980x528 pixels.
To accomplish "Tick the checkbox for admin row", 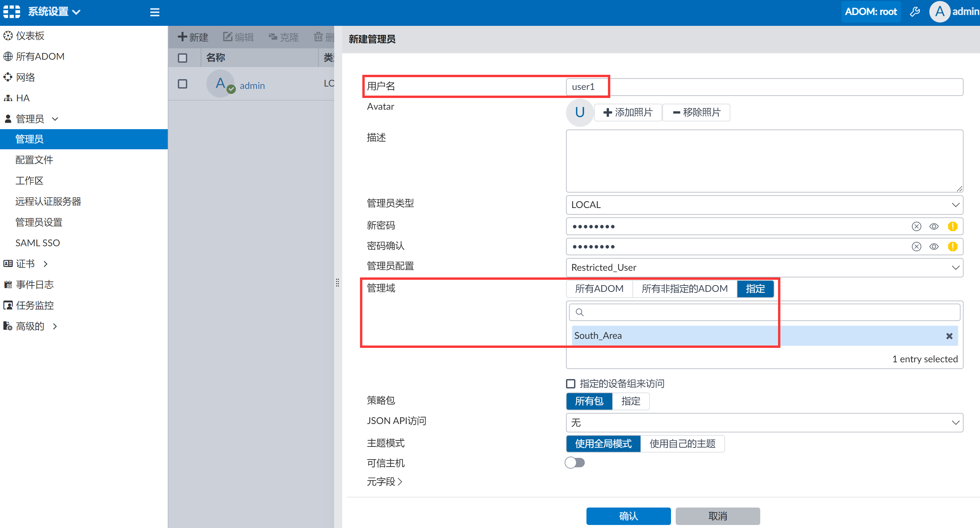I will [x=183, y=84].
